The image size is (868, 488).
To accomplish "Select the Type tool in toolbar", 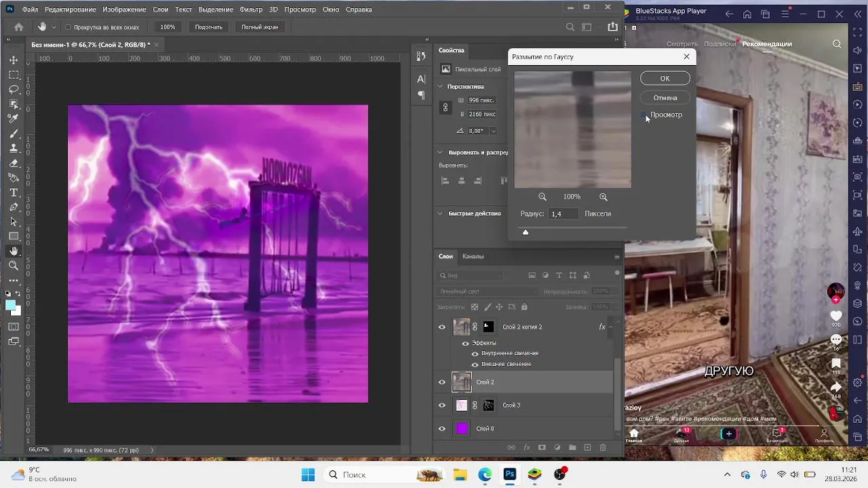I will 14,192.
